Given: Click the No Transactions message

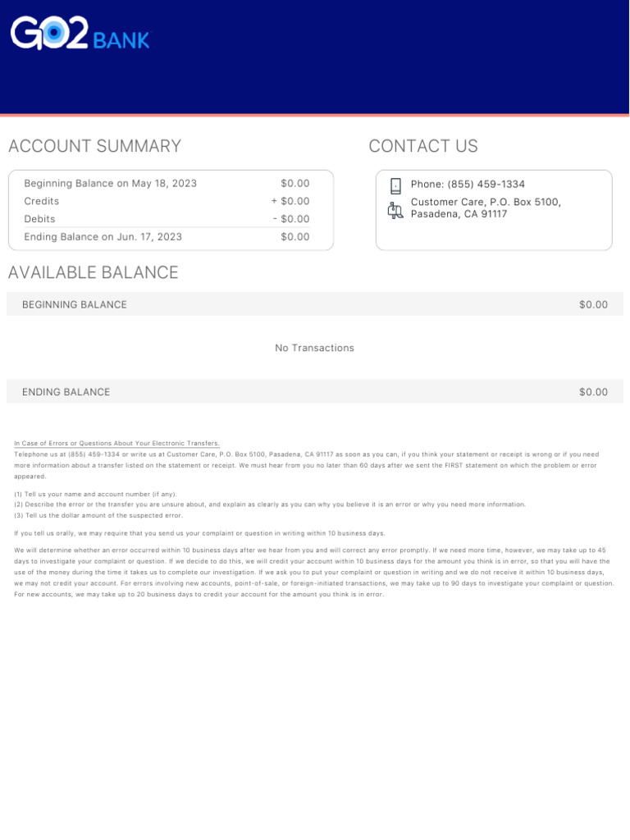Looking at the screenshot, I should click(314, 349).
